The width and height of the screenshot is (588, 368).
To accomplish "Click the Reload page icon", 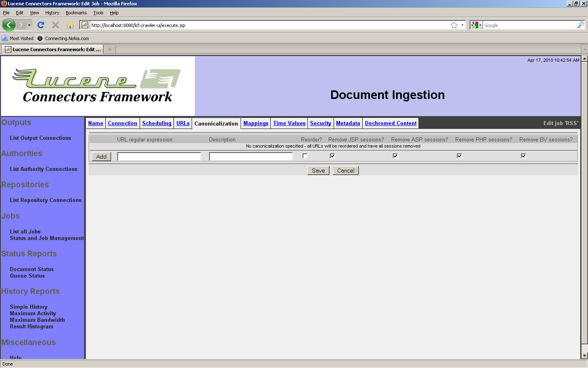I will click(x=41, y=25).
